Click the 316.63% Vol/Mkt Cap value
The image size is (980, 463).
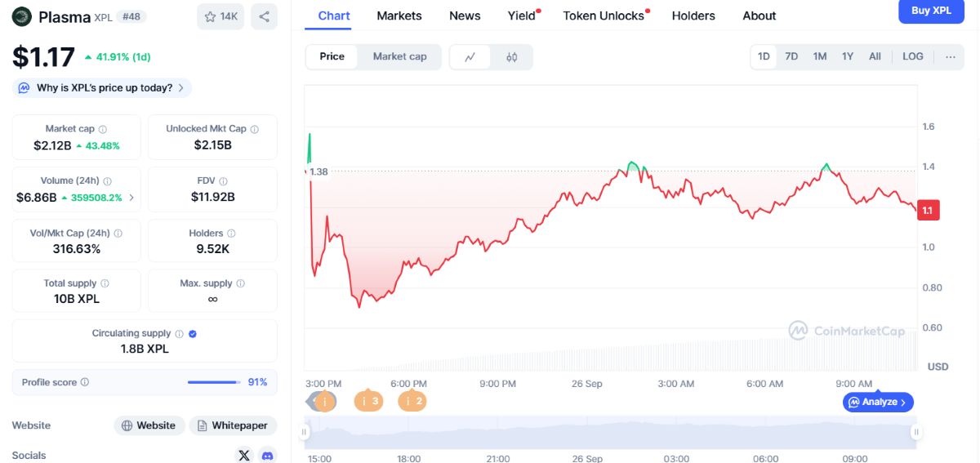point(77,249)
